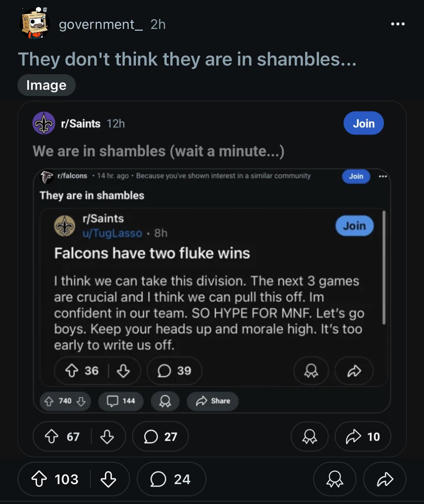Downvote the main post beside 103
Screen dimensions: 424x504
[x=108, y=479]
